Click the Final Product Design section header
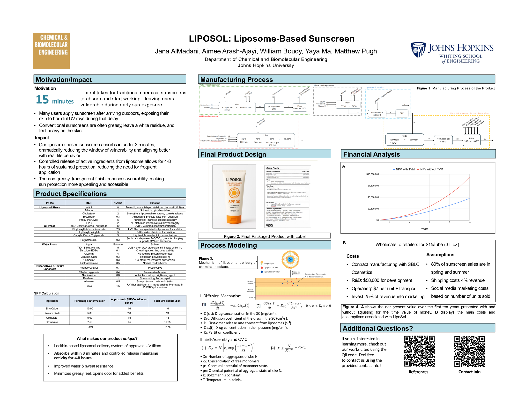Screen dimensions: 532x411 coord(265,154)
